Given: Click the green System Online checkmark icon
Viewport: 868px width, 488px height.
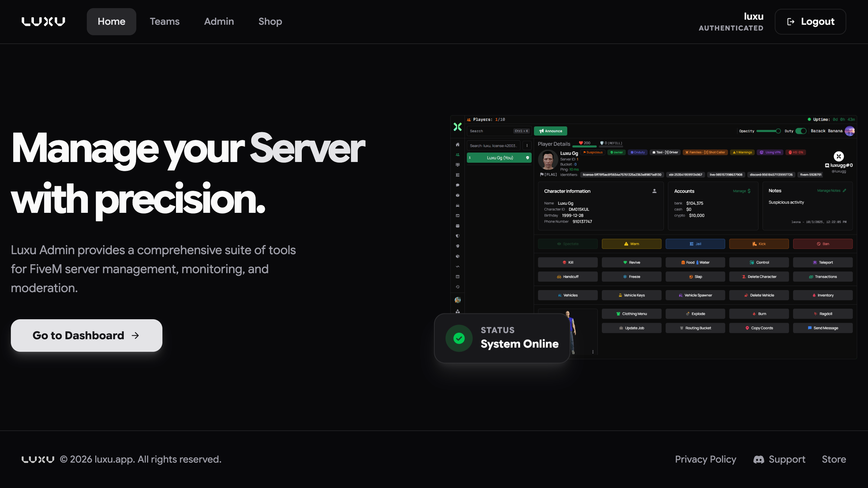Looking at the screenshot, I should tap(459, 338).
